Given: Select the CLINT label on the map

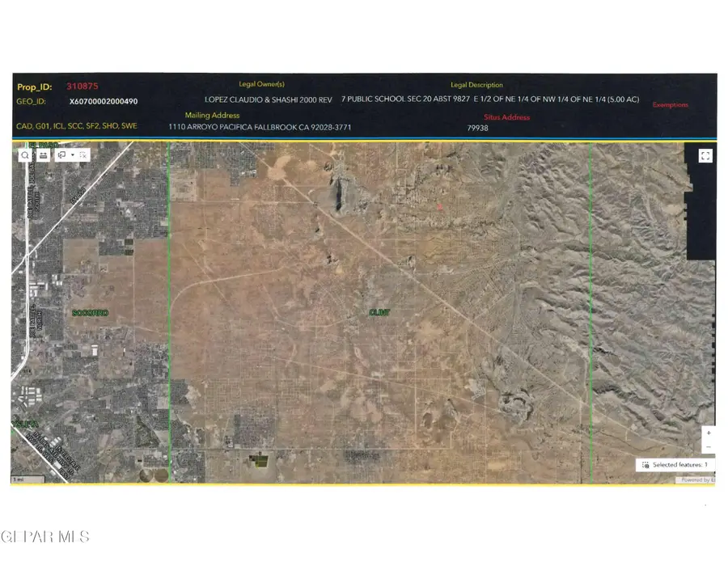Looking at the screenshot, I should pos(379,311).
